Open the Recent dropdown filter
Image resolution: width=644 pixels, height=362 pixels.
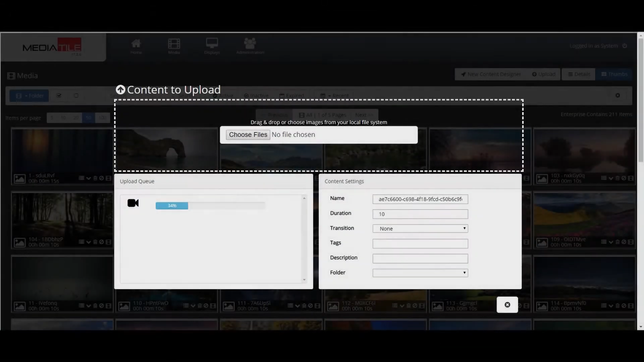[334, 96]
